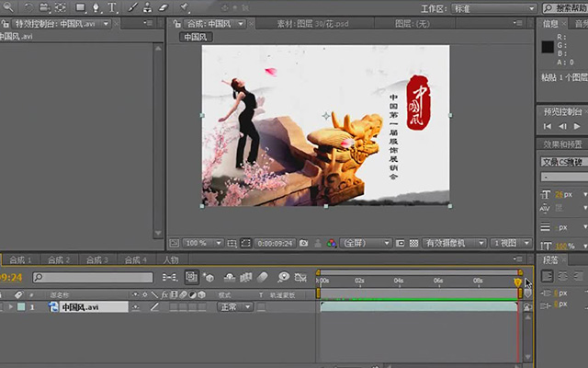Switch to the 合成 4 timeline tab
Viewport: 588px width, 368px height.
pyautogui.click(x=135, y=259)
